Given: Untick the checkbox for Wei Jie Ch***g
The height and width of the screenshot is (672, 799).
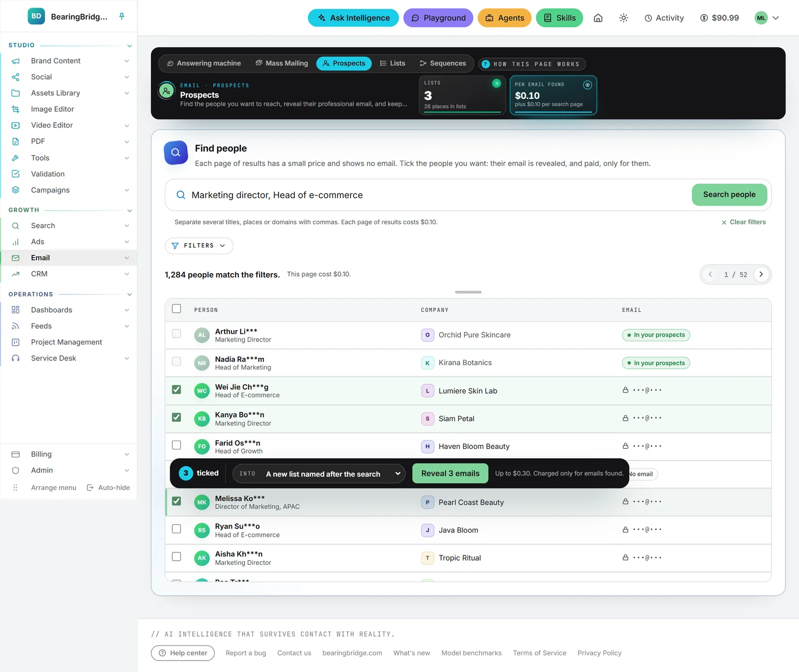Looking at the screenshot, I should point(176,390).
